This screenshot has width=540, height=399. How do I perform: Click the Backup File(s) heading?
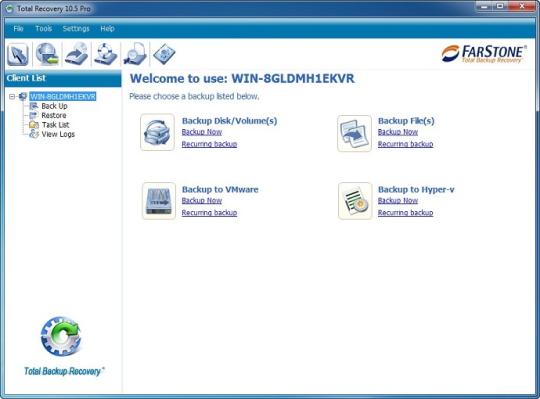pos(406,121)
